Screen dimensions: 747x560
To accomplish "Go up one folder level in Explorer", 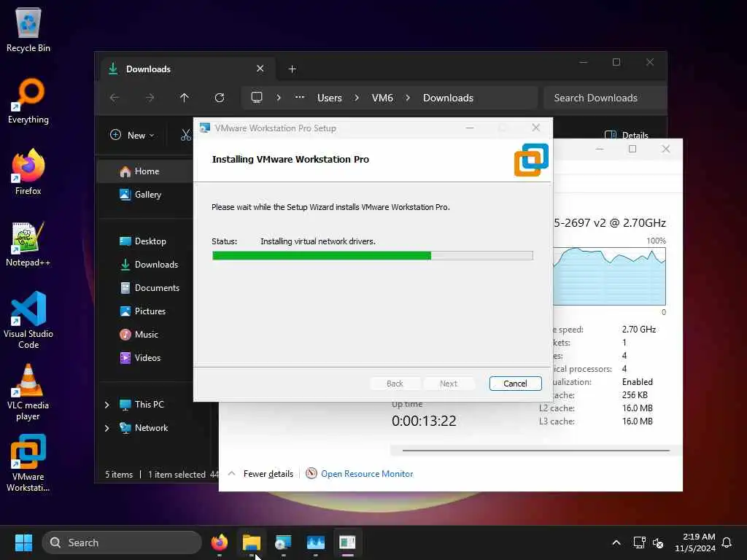I will pos(185,98).
